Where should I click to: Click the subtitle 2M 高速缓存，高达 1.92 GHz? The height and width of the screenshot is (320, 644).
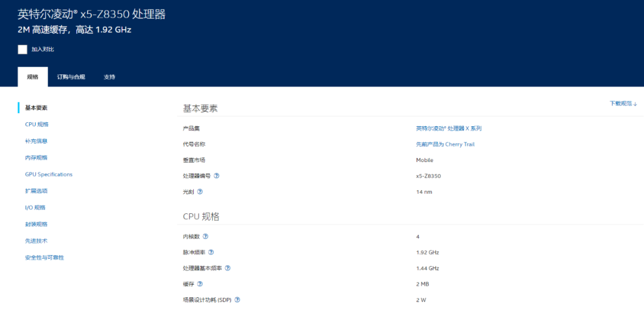point(75,30)
